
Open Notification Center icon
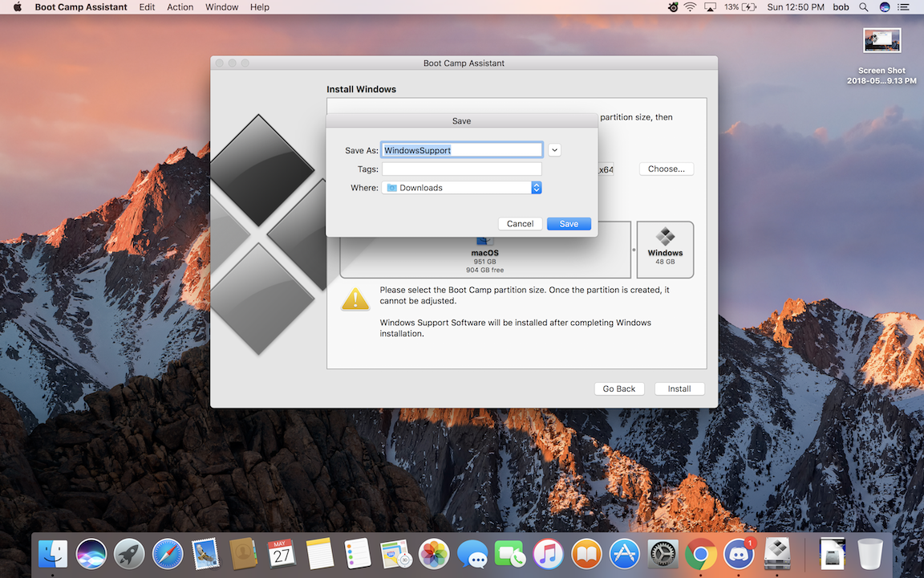tap(903, 7)
